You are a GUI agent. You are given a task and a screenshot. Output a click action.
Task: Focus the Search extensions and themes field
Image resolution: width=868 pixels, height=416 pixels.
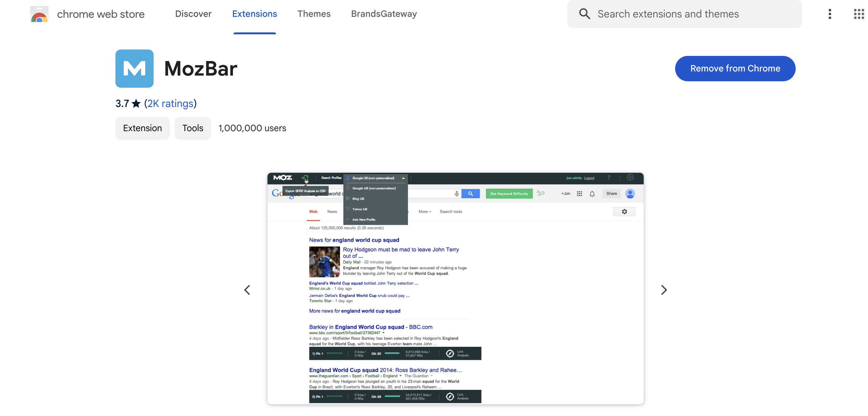684,14
